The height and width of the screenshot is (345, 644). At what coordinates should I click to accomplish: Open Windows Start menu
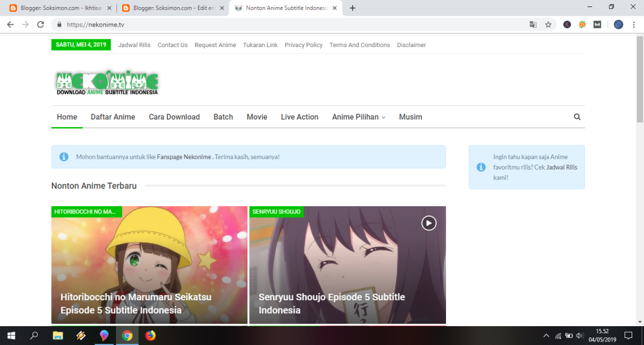click(11, 336)
